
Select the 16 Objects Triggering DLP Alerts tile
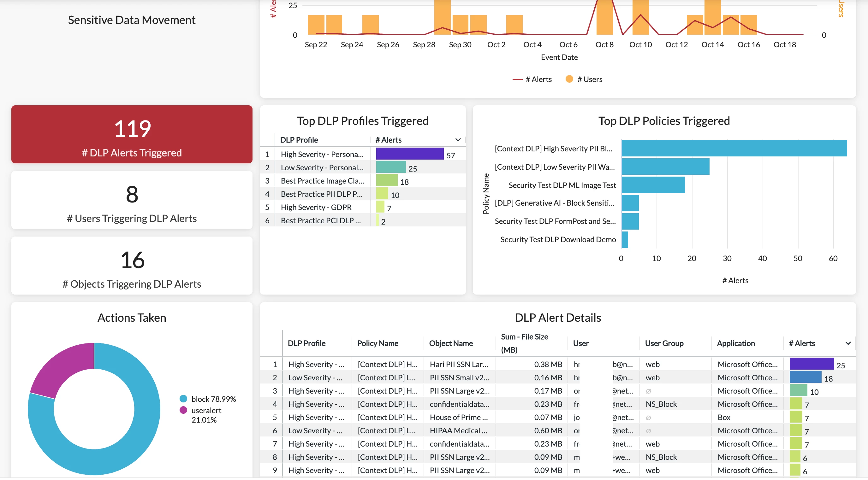pyautogui.click(x=132, y=266)
